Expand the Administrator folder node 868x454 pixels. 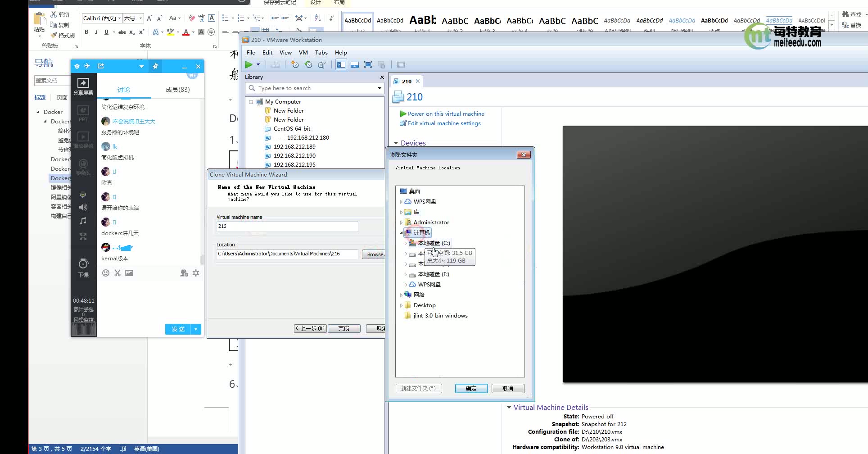coord(401,222)
